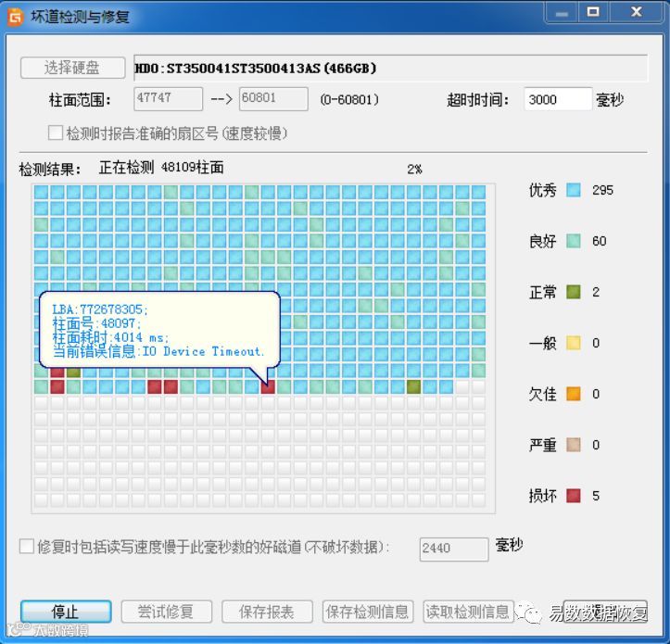Image resolution: width=670 pixels, height=644 pixels.
Task: Click the 保存检测信息 button
Action: (x=368, y=612)
